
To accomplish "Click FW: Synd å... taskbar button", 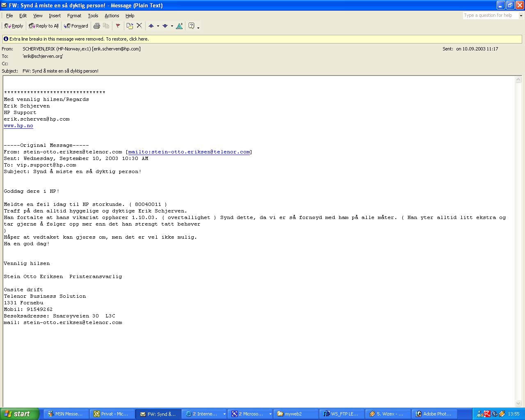I will click(158, 414).
